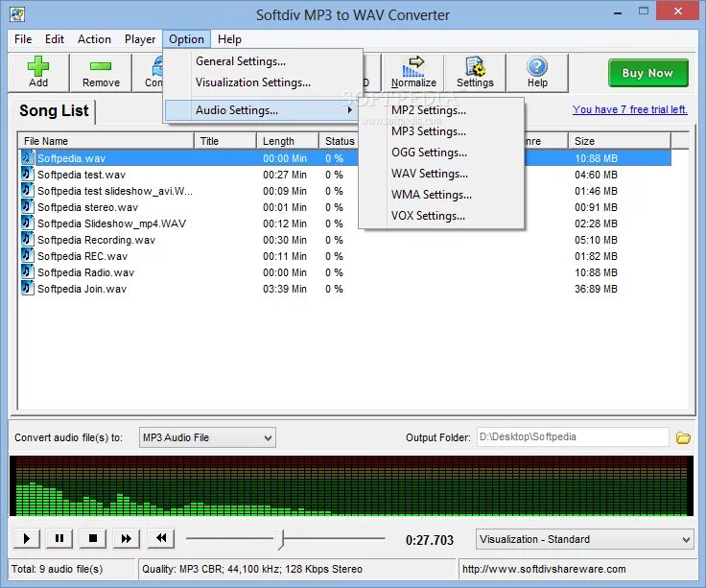Click the Total: 9 audio file(s) status text
Screen dimensions: 706x588
tap(58, 569)
